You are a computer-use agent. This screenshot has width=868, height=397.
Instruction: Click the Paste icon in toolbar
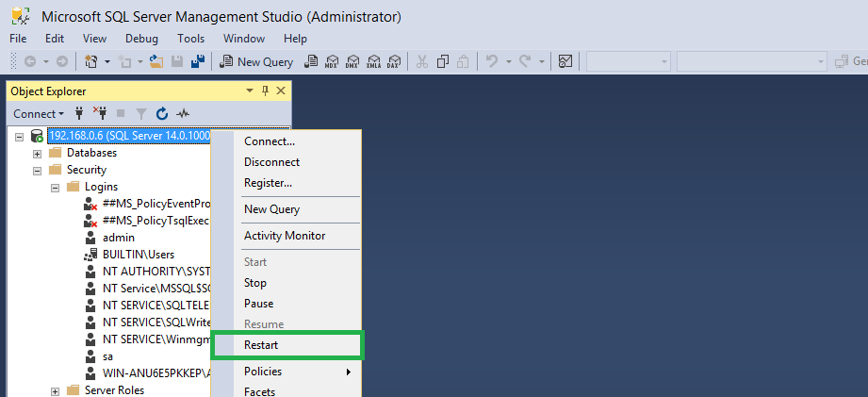click(x=463, y=61)
